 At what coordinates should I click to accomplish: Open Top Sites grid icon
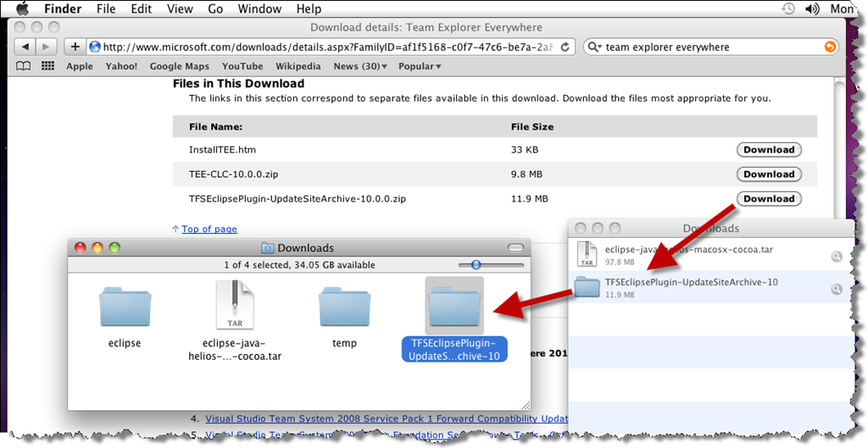tap(48, 66)
